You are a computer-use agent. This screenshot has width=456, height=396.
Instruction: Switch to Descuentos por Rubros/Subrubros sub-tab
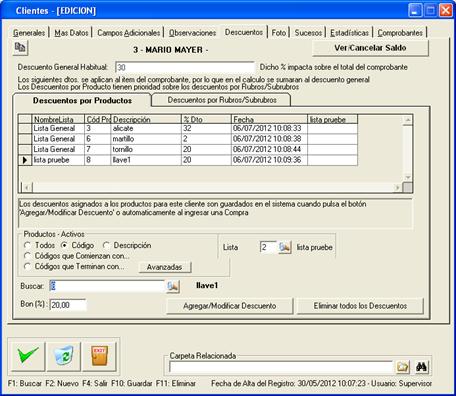coord(222,100)
